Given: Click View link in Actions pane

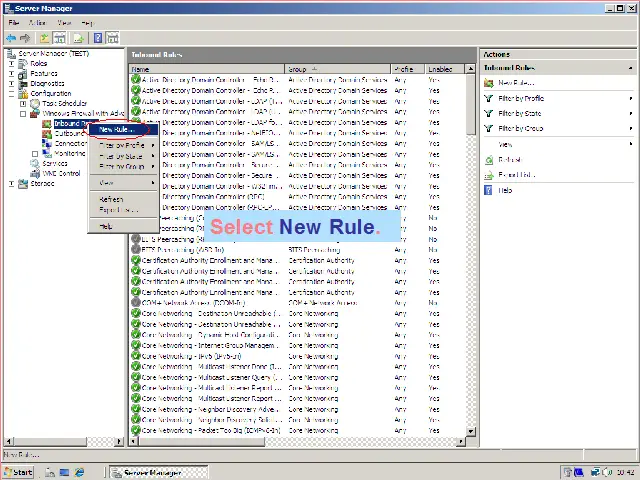Looking at the screenshot, I should click(505, 144).
